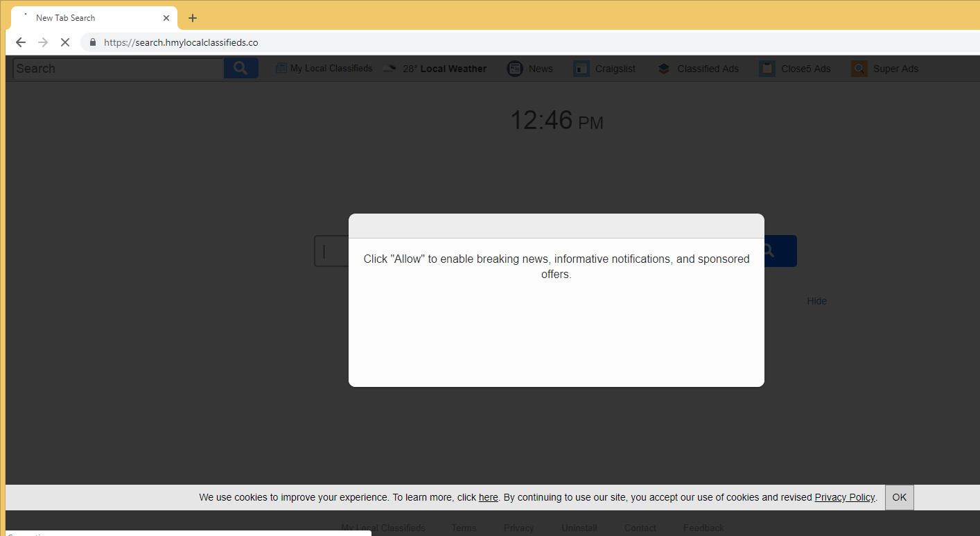This screenshot has height=536, width=980.
Task: Open a new browser tab
Action: [193, 18]
